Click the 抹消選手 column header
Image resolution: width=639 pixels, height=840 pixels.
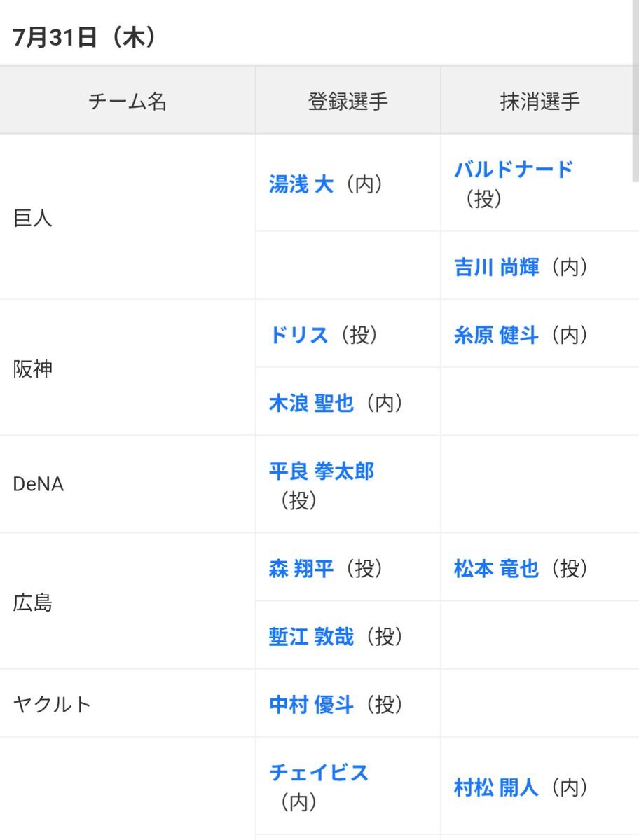537,101
